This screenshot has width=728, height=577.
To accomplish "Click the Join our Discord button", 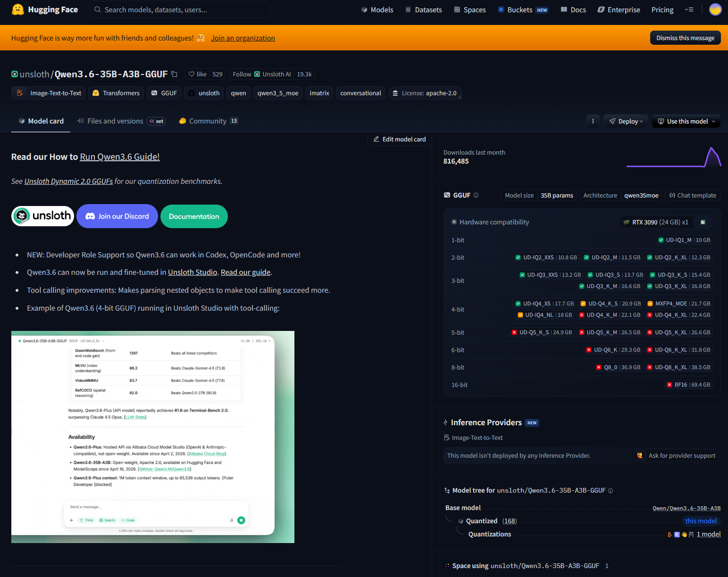I will [x=117, y=216].
